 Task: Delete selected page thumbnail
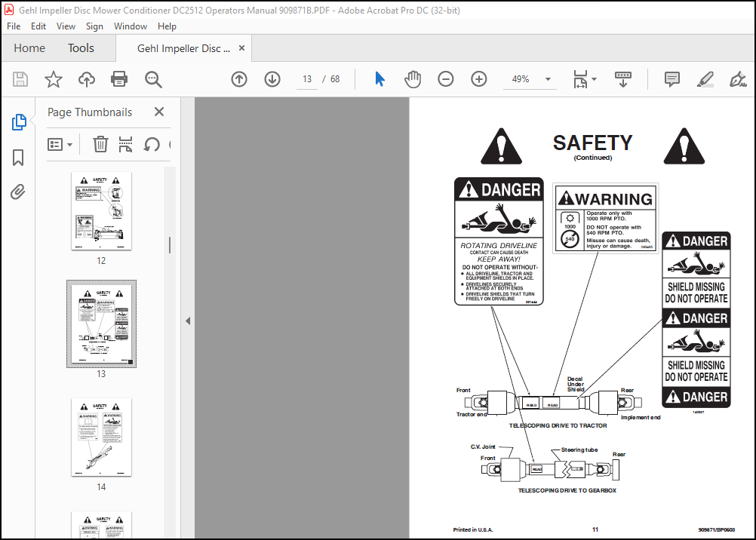[100, 144]
